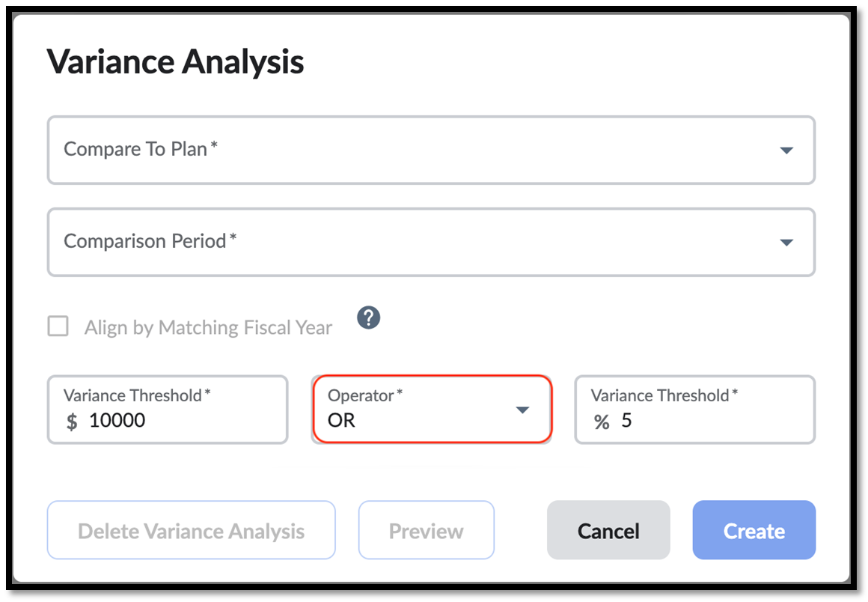Cancel the Variance Analysis dialog
Image resolution: width=868 pixels, height=602 pixels.
pos(608,530)
